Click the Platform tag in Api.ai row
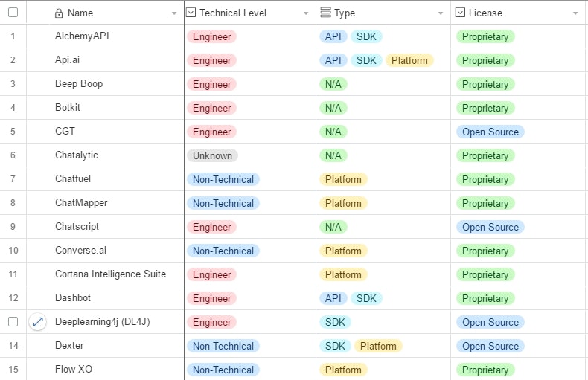Screen dimensions: 588x380 (409, 60)
